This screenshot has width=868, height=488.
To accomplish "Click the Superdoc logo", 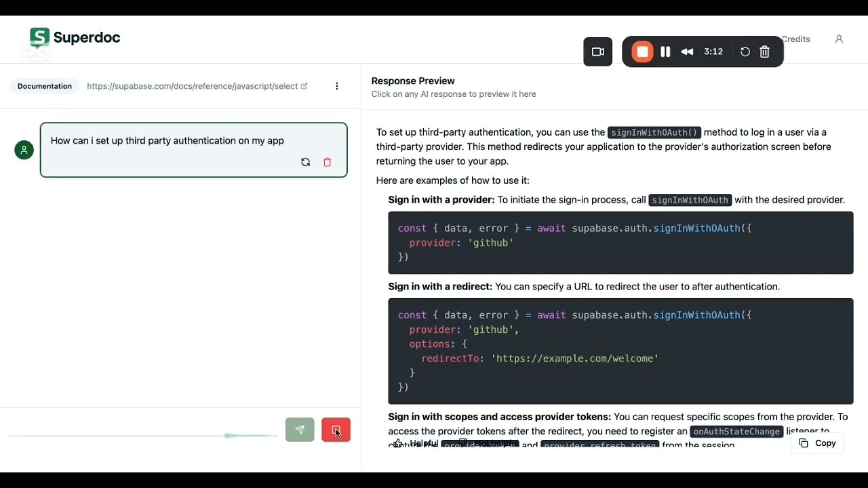I will pyautogui.click(x=75, y=38).
